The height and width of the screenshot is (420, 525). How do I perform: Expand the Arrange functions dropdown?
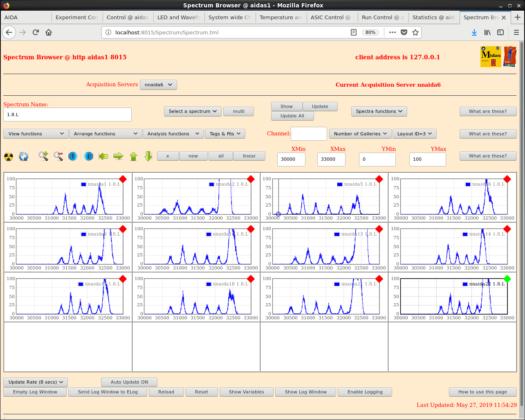(105, 134)
